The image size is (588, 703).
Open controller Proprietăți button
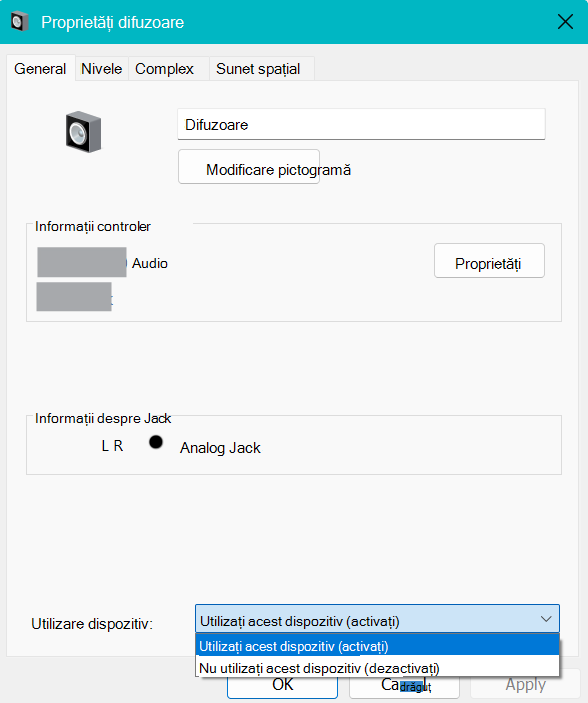pyautogui.click(x=489, y=261)
